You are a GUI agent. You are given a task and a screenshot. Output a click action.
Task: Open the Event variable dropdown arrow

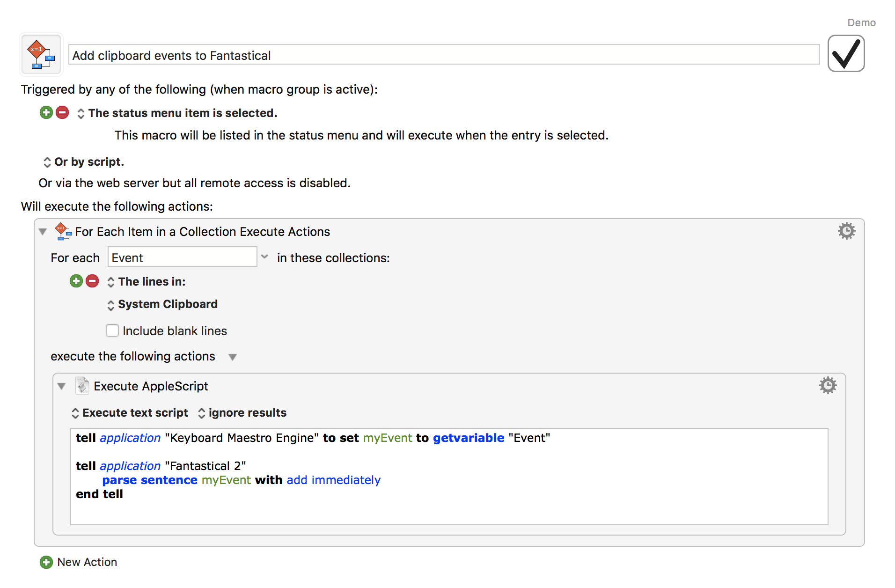[264, 257]
